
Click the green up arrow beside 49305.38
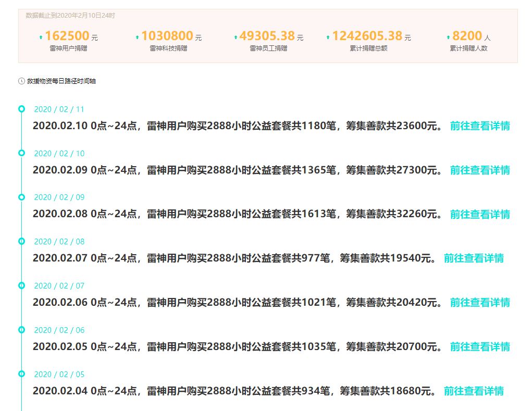(x=236, y=38)
